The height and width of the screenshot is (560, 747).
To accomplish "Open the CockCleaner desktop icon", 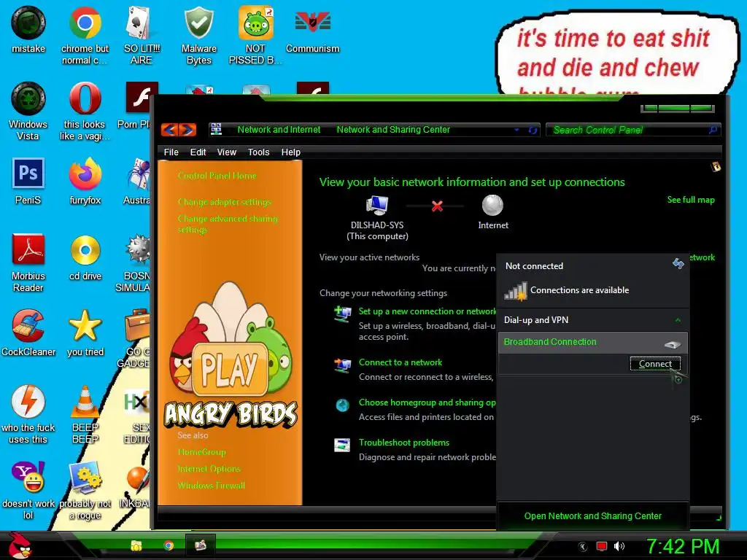I will coord(28,332).
